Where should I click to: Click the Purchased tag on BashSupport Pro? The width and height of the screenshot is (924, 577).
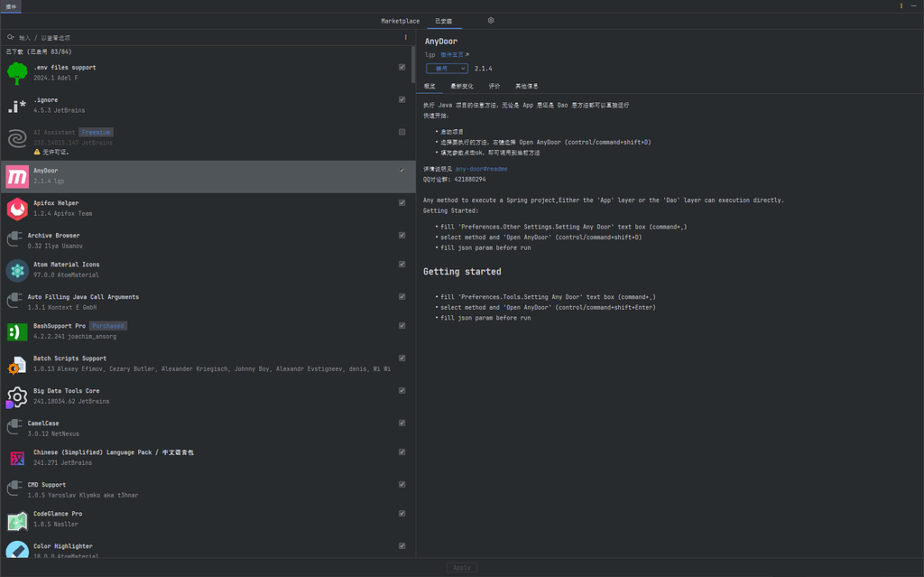tap(108, 326)
